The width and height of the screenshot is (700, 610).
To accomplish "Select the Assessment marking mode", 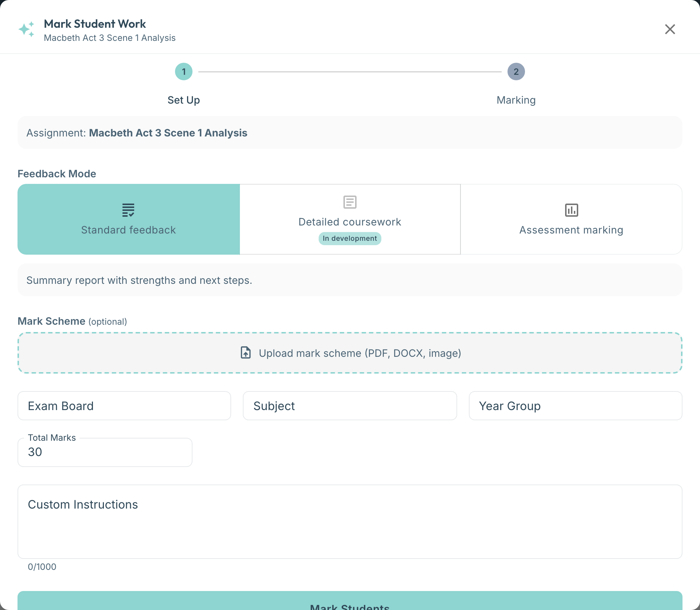I will coord(571,219).
